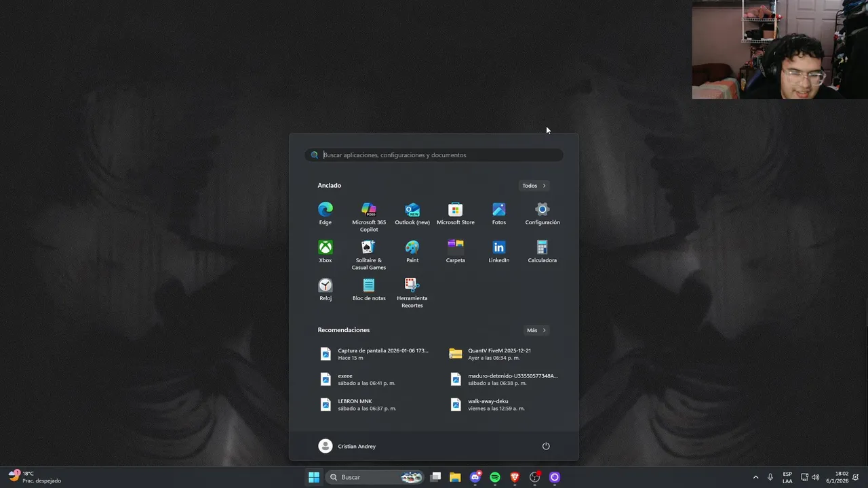The height and width of the screenshot is (488, 868).
Task: Expand Más for more recommendations
Action: pos(536,330)
